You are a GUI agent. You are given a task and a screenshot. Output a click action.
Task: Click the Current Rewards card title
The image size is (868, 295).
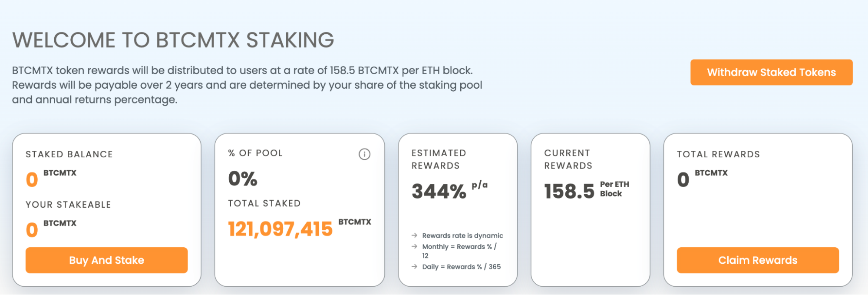[568, 159]
